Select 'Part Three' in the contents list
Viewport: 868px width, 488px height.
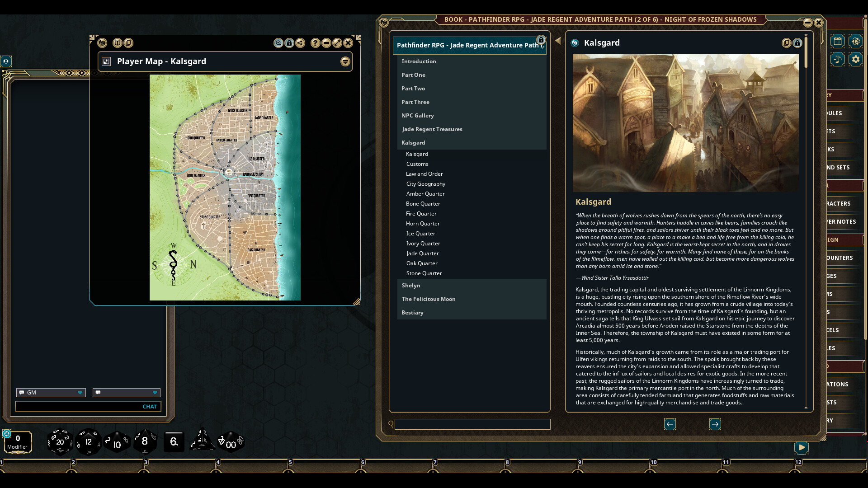point(415,102)
